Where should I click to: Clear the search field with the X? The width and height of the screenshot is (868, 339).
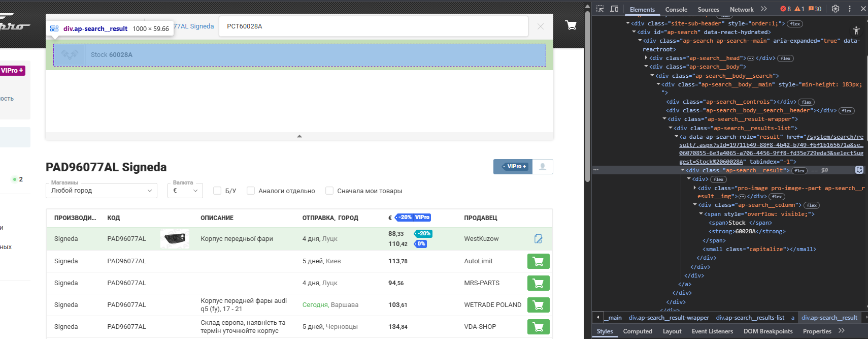[x=541, y=26]
